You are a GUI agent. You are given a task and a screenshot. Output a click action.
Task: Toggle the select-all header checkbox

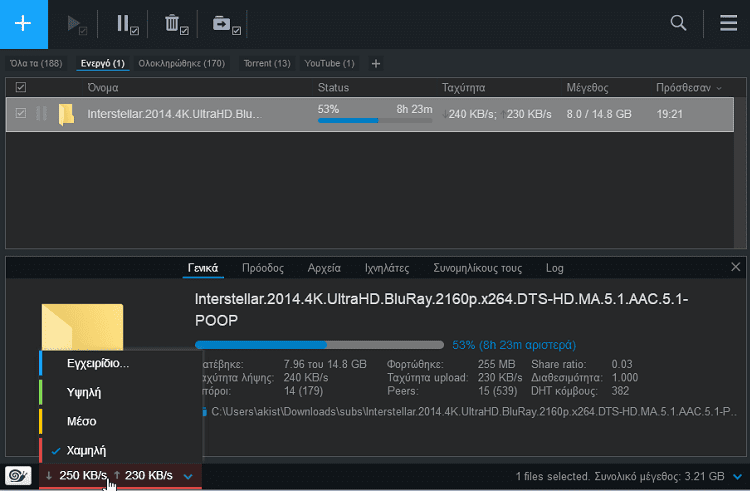[x=21, y=87]
